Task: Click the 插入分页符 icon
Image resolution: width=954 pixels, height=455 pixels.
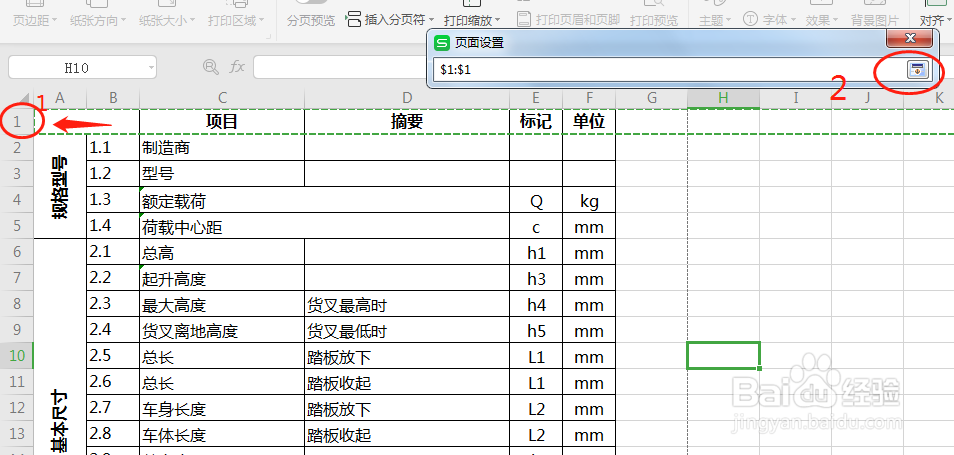Action: pos(353,19)
